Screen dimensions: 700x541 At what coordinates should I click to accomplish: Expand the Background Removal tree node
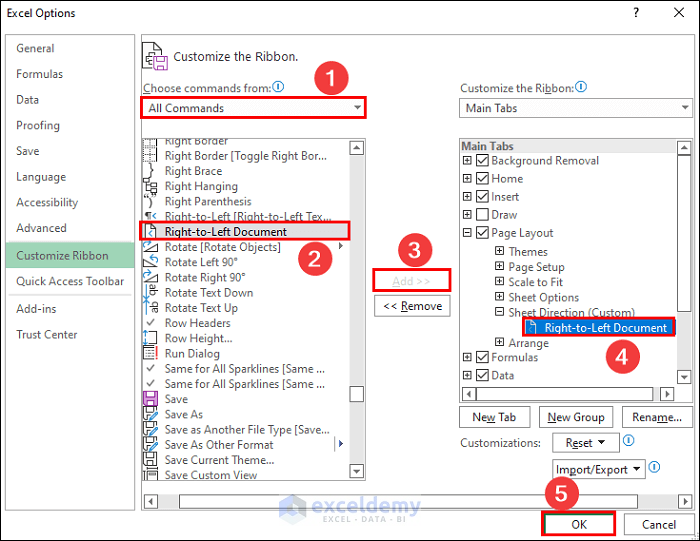467,160
